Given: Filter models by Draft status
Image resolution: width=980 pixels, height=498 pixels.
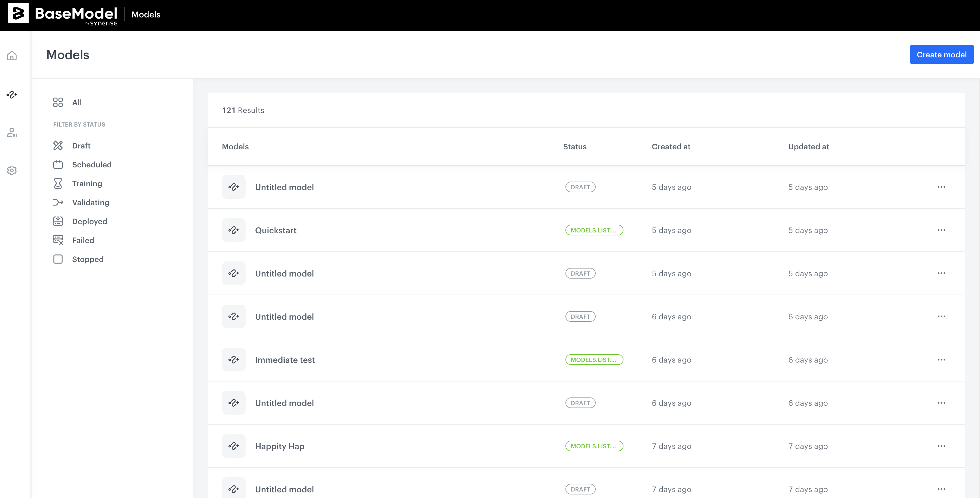Looking at the screenshot, I should click(81, 145).
